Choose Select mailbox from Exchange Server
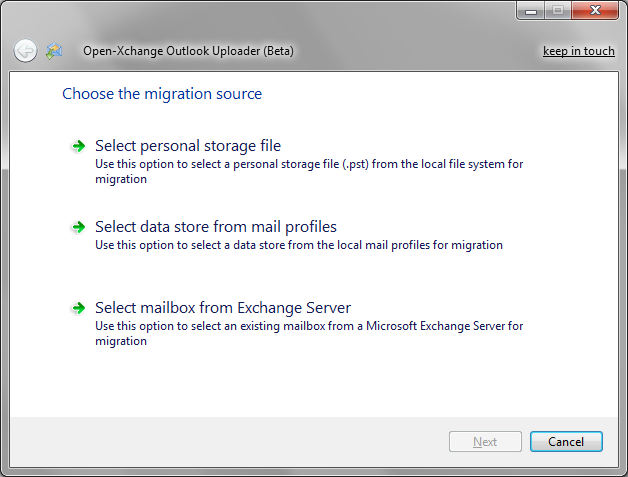This screenshot has height=477, width=628. [x=223, y=308]
